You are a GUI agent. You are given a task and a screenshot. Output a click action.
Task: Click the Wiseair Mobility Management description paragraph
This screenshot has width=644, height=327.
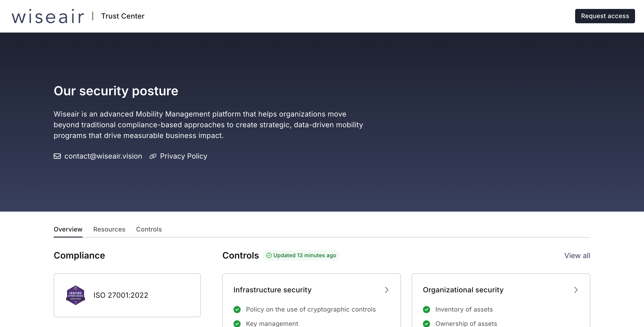[x=208, y=125]
